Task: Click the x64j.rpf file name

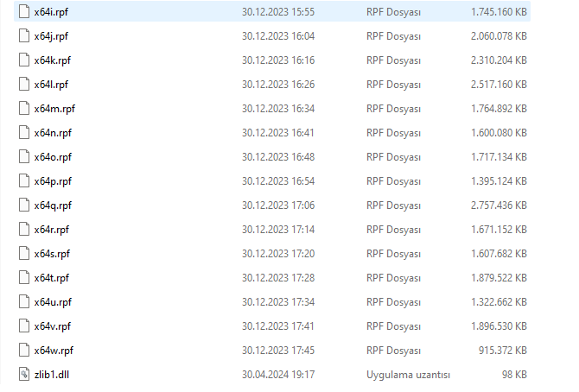Action: pos(51,36)
